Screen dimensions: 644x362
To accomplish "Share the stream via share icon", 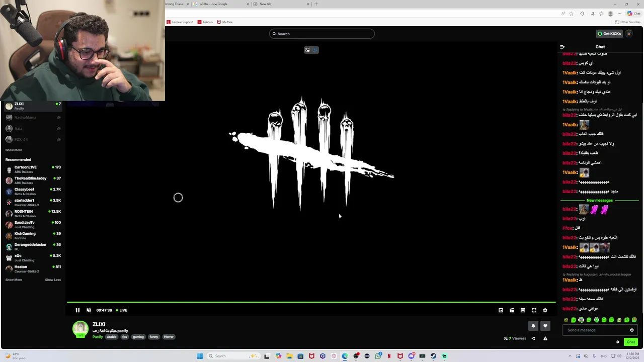I will 533,338.
